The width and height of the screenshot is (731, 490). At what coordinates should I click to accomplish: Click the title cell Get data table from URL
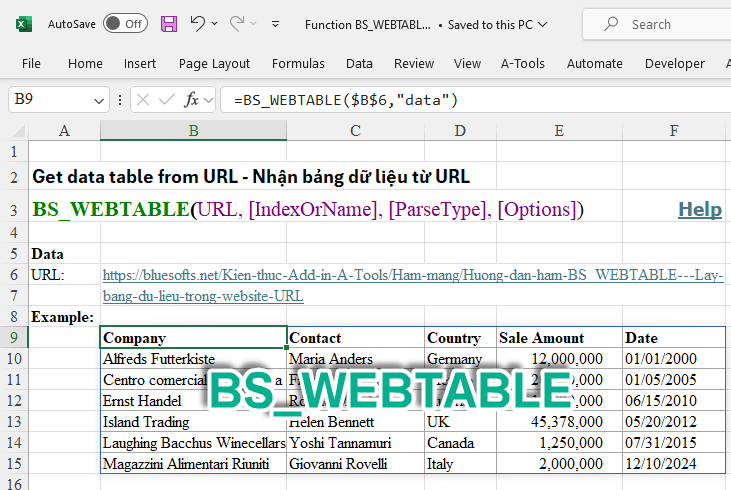click(x=251, y=177)
